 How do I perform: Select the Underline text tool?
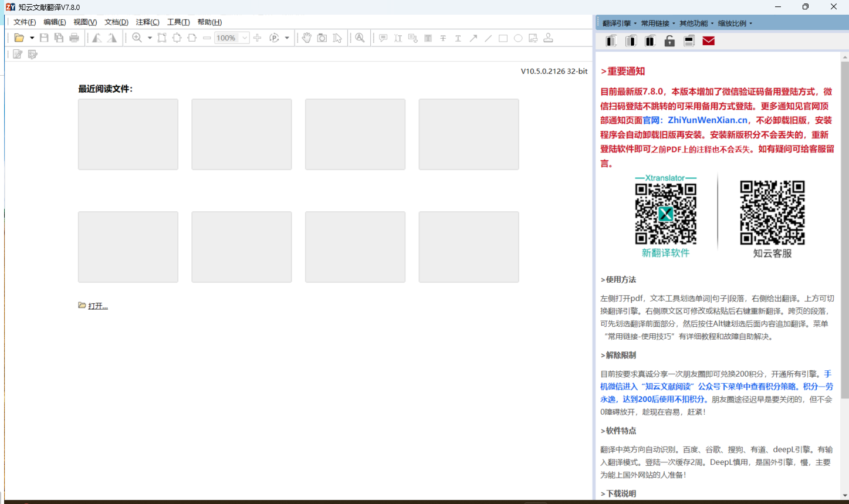[x=458, y=38]
